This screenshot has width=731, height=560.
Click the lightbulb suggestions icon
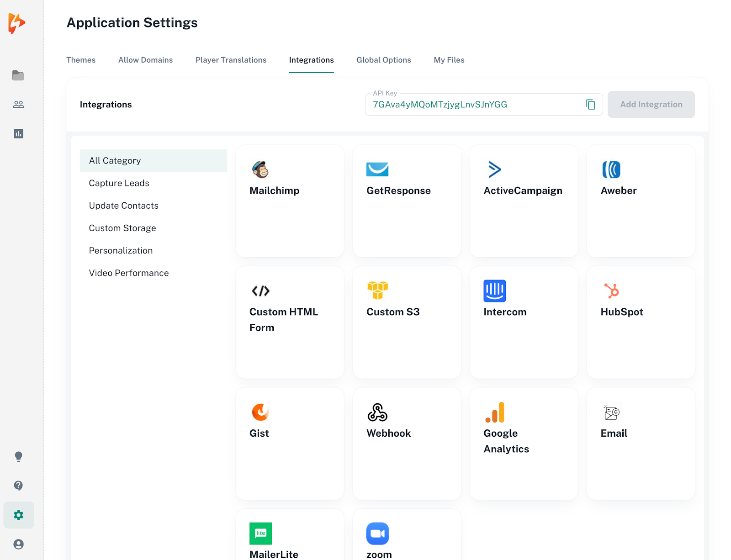tap(18, 456)
